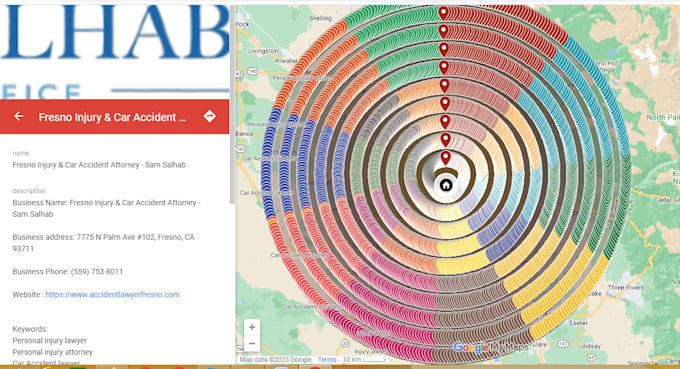Screen dimensions: 680x369
Task: Click the sidebar vertical scrollbar
Action: [232, 104]
